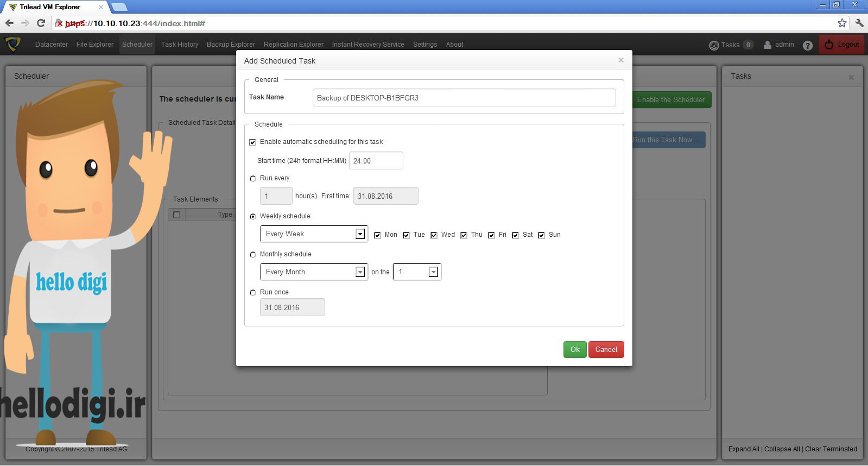Click the Logout button

click(x=842, y=45)
